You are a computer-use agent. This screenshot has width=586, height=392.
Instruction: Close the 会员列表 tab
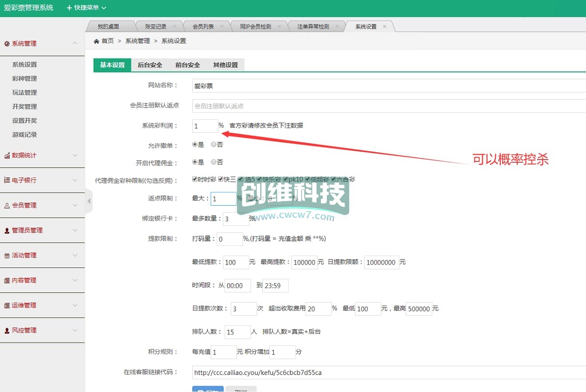pos(222,27)
